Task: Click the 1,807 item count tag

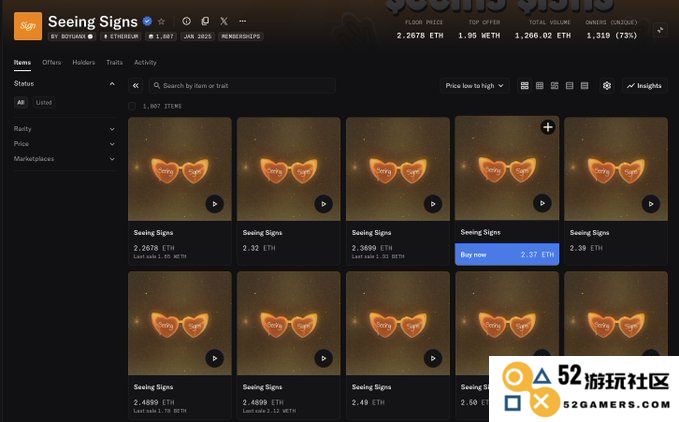Action: 161,36
